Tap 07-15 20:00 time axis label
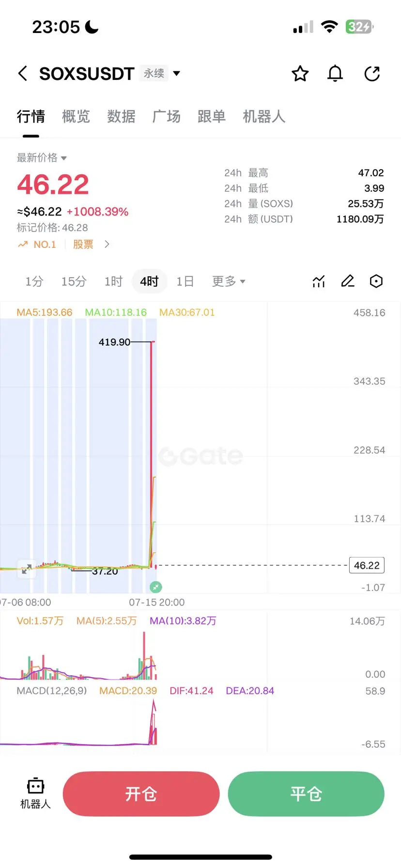401x868 pixels. coord(156,602)
